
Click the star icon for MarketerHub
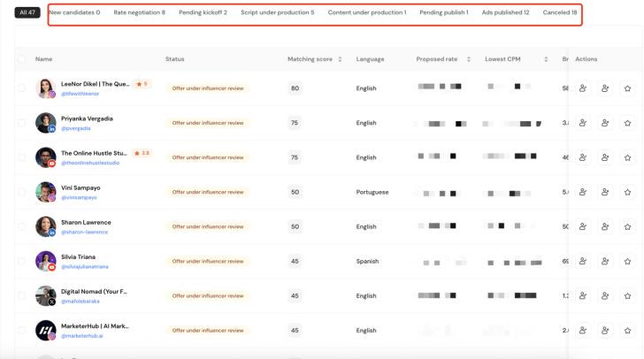point(627,331)
